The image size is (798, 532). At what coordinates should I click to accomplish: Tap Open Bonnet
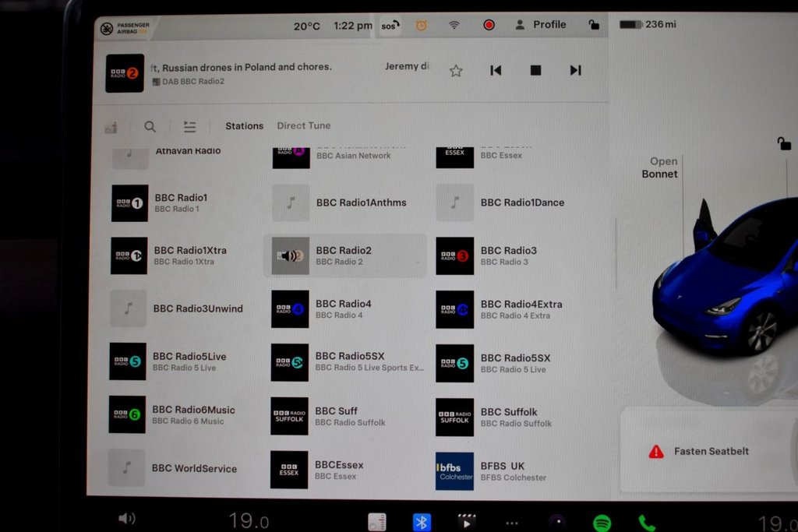(x=659, y=167)
